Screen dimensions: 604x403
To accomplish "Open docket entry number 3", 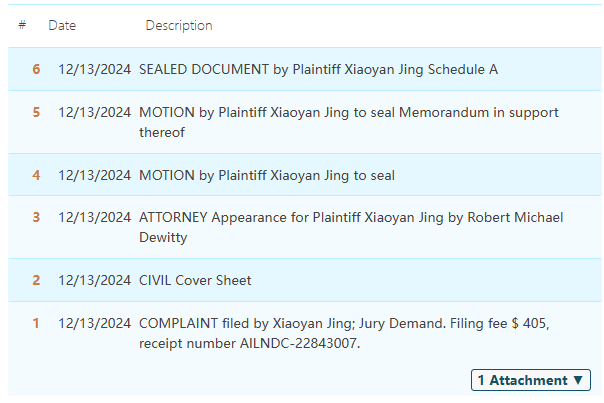I will pos(36,217).
